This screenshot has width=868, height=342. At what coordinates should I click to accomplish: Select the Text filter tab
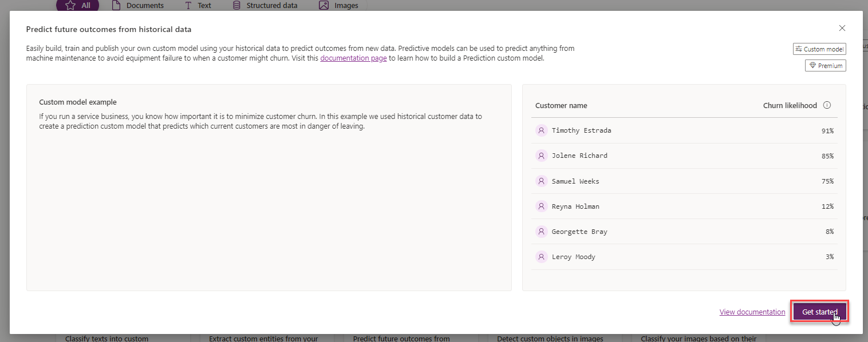point(198,6)
